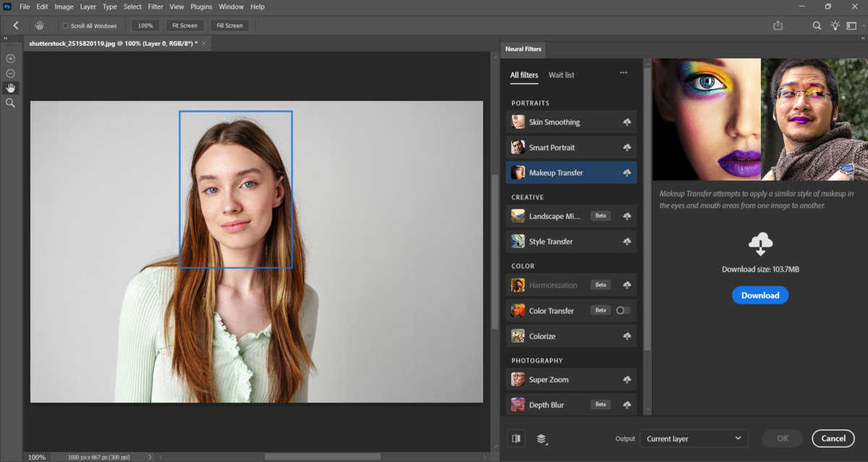Click the Cancel button
This screenshot has width=868, height=462.
click(833, 438)
